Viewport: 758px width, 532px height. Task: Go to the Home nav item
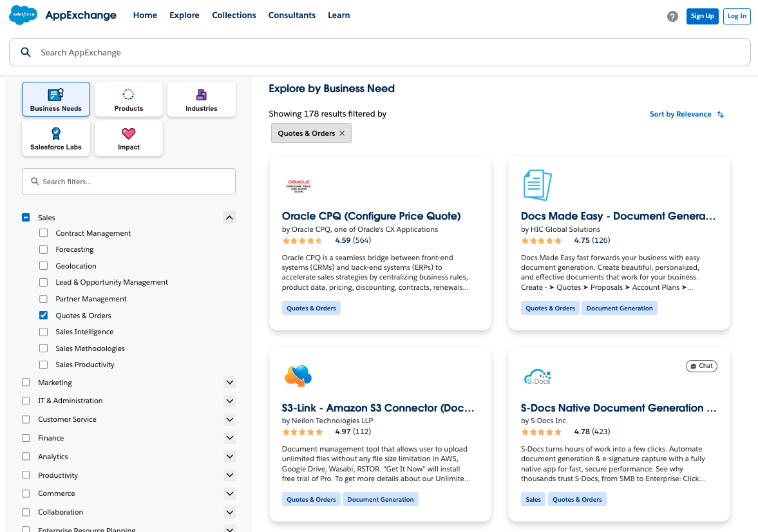coord(145,15)
